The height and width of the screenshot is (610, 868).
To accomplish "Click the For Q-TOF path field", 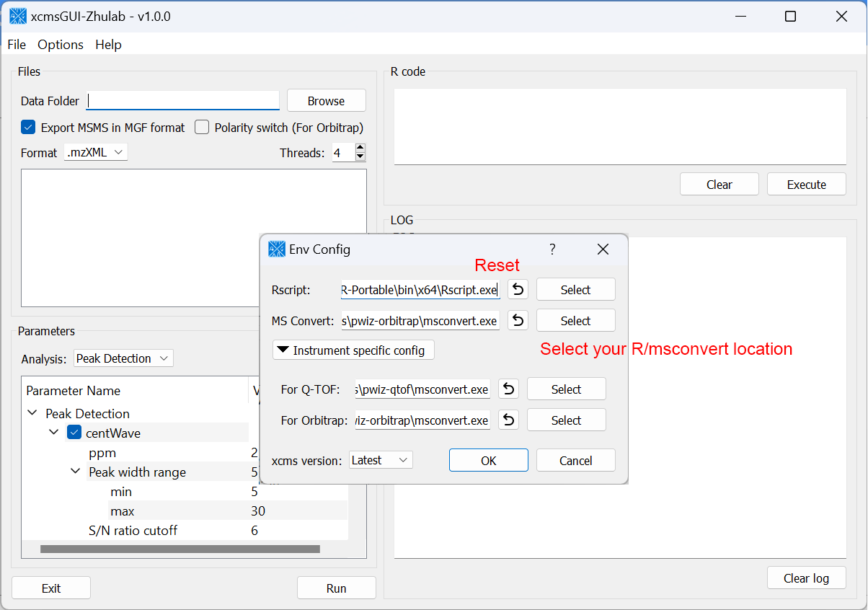I will point(422,389).
